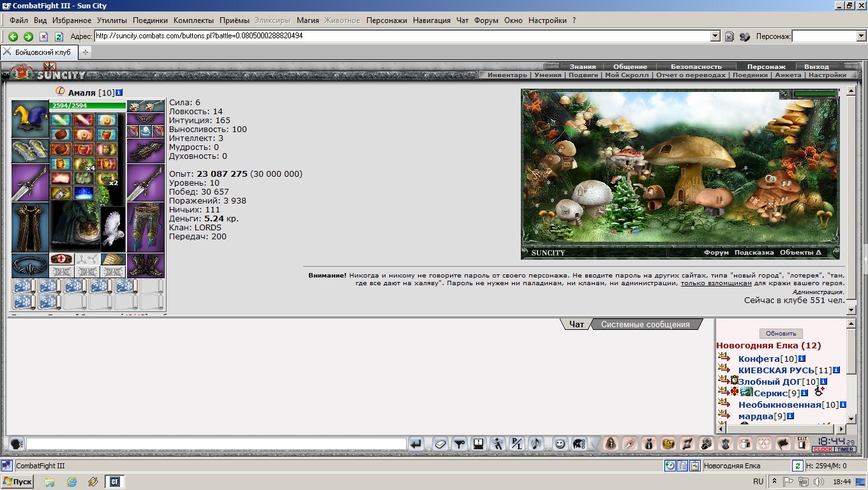Click the vertical scrollbar of player list
The width and height of the screenshot is (868, 490).
pyautogui.click(x=851, y=371)
